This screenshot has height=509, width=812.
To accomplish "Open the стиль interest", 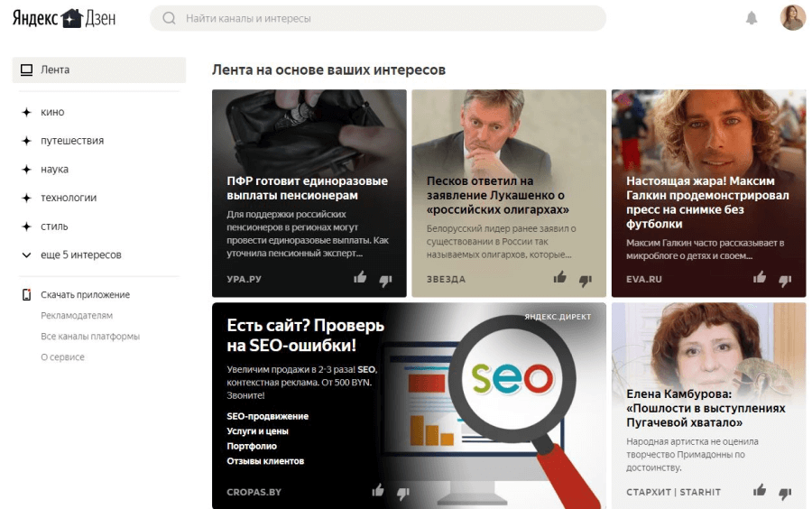I will [x=54, y=227].
